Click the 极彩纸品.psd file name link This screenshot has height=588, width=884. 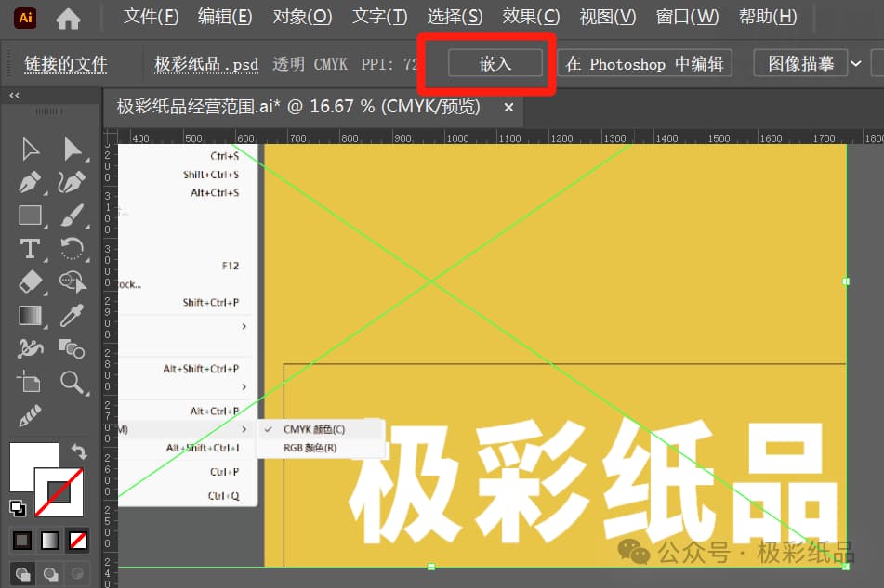tap(206, 64)
